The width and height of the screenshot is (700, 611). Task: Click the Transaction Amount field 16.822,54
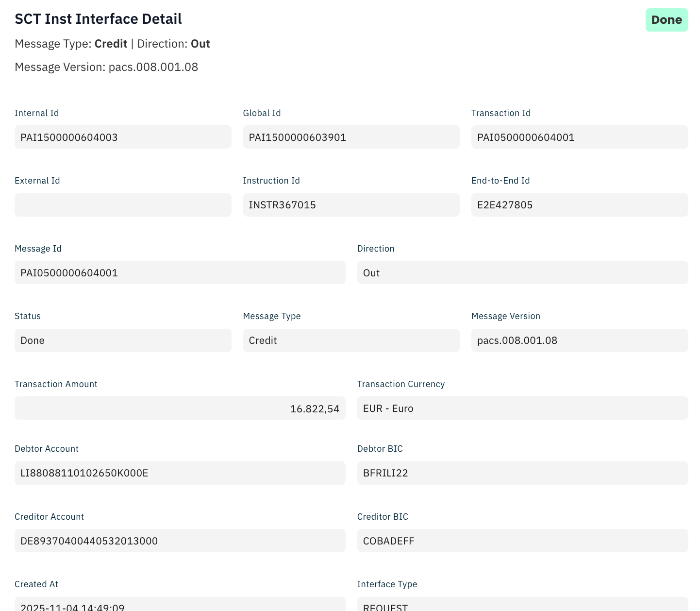[x=180, y=408]
